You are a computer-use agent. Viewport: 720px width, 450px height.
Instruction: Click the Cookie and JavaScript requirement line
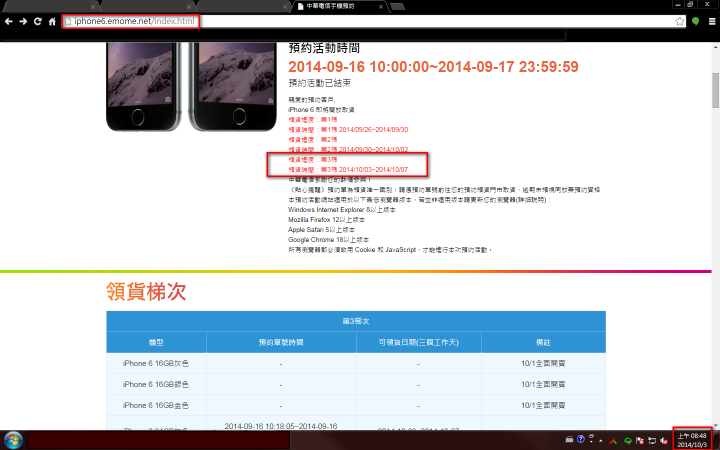pyautogui.click(x=390, y=250)
